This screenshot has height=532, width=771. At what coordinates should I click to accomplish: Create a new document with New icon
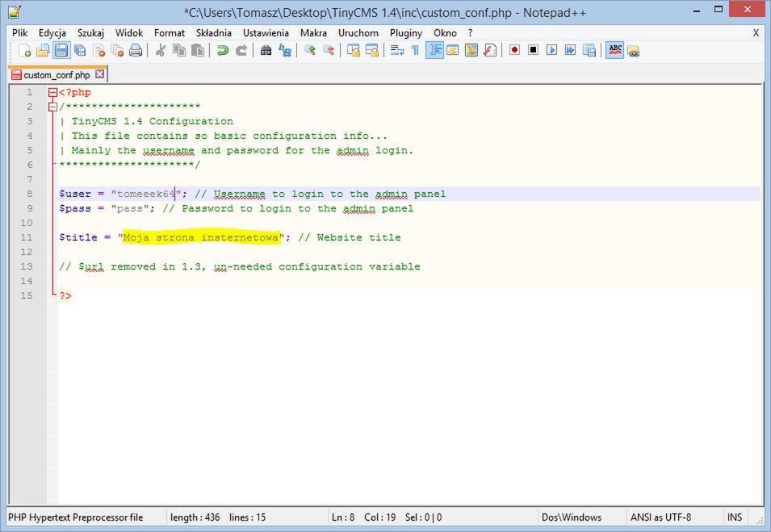click(x=24, y=50)
